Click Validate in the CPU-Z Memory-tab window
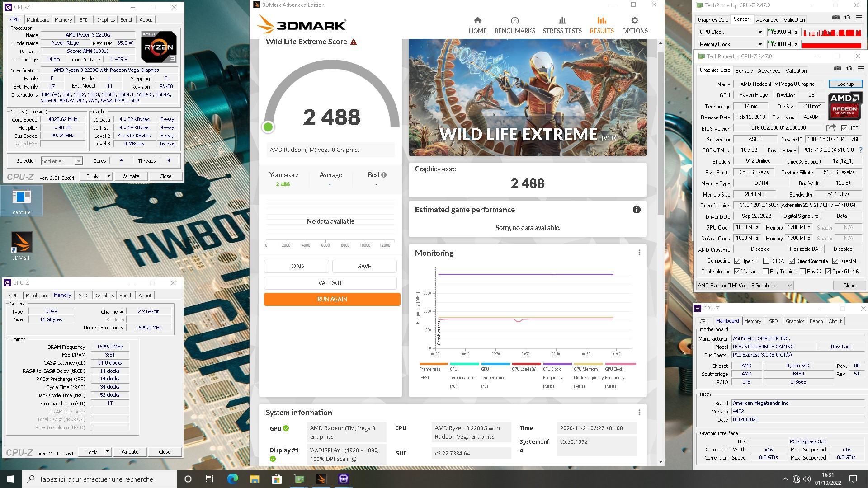Viewport: 868px width, 488px height. (130, 452)
